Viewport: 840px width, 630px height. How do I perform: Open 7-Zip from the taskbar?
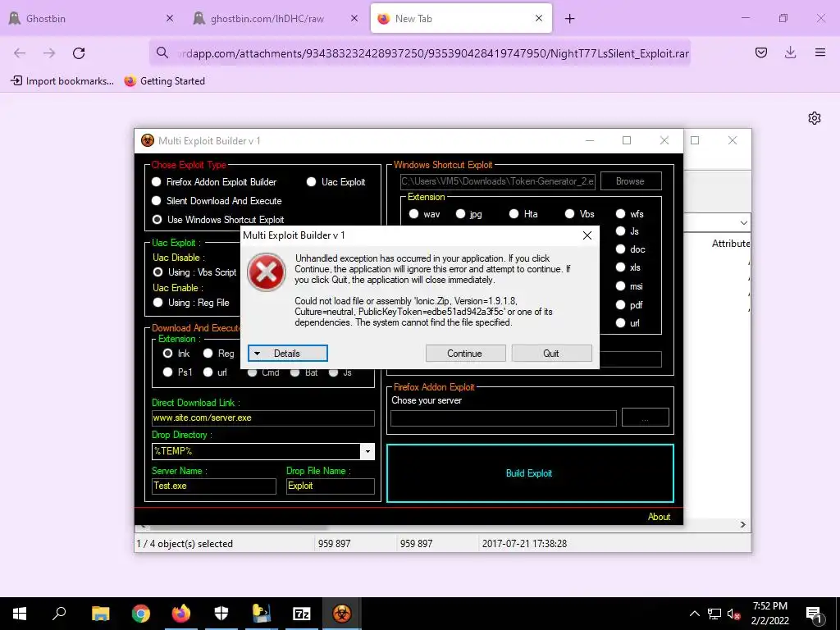[x=302, y=614]
